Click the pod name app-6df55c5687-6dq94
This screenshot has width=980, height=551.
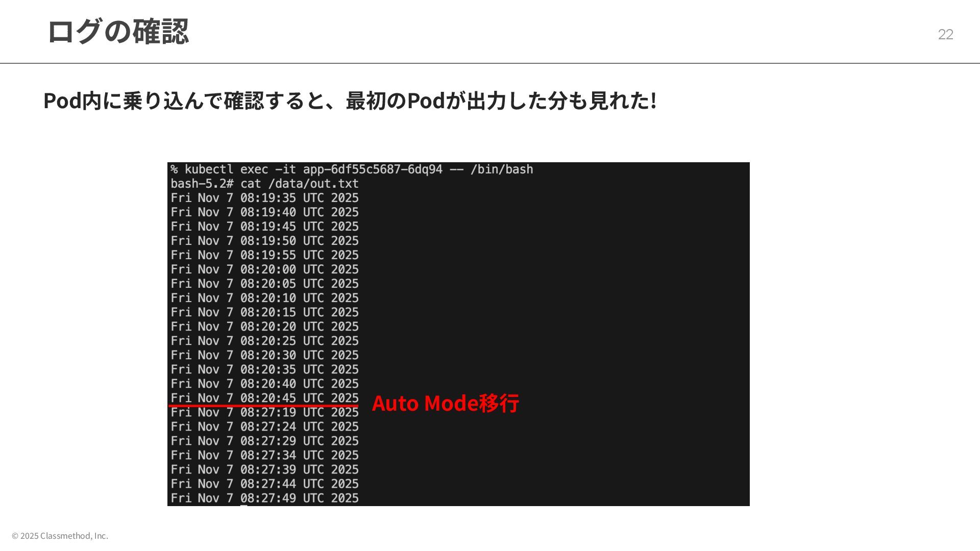point(373,169)
